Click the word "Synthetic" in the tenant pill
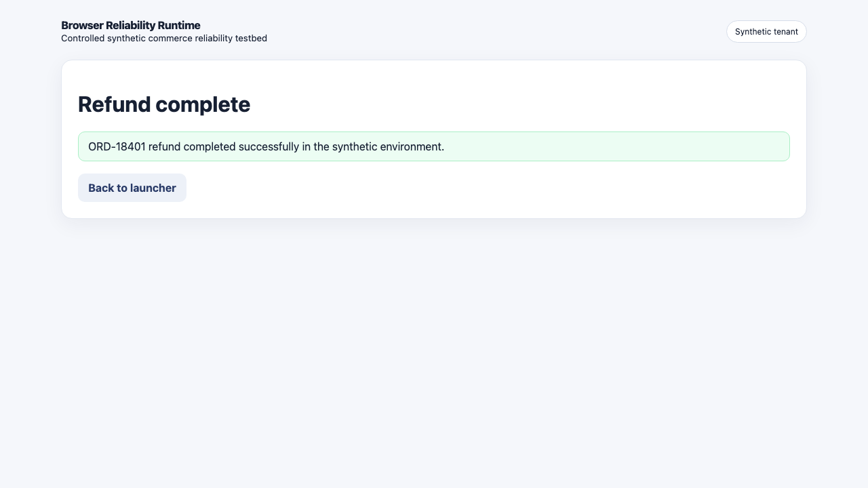 (753, 32)
